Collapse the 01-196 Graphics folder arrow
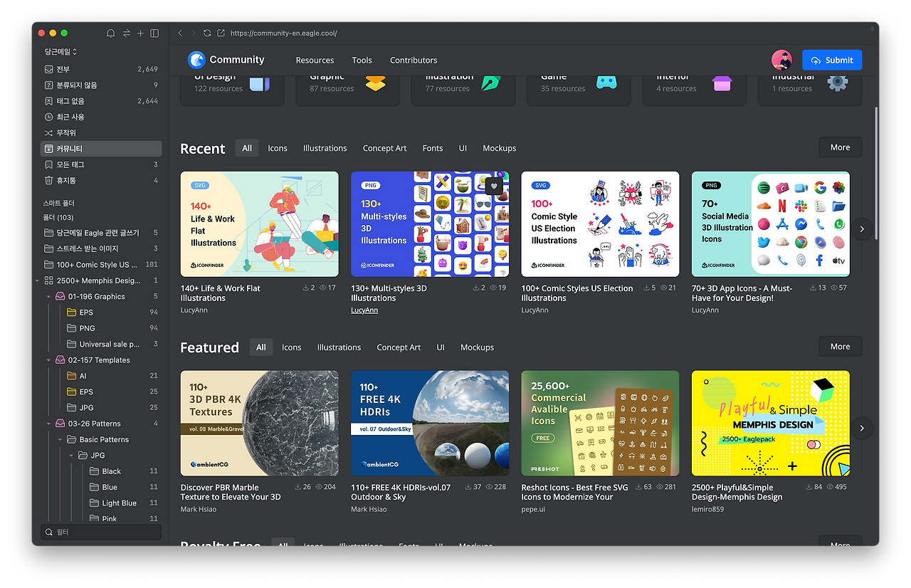This screenshot has width=911, height=588. [x=48, y=297]
